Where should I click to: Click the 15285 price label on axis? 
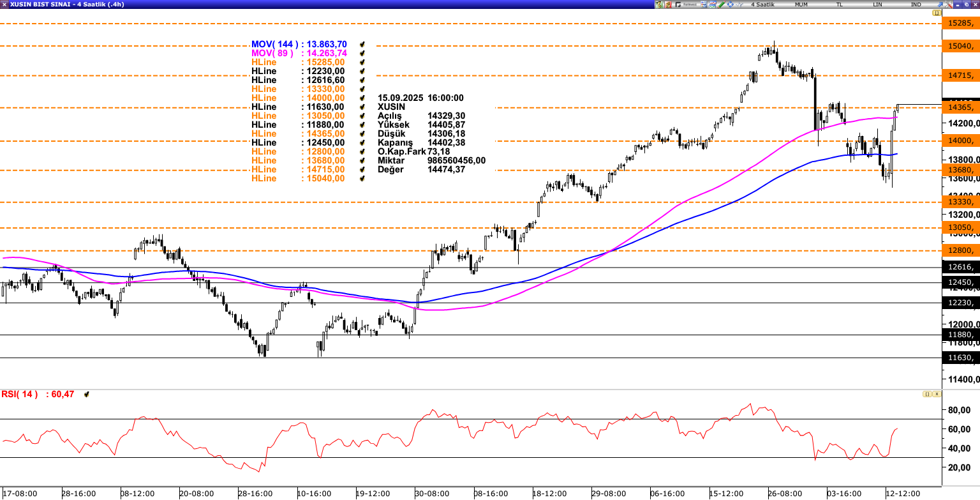(x=960, y=23)
